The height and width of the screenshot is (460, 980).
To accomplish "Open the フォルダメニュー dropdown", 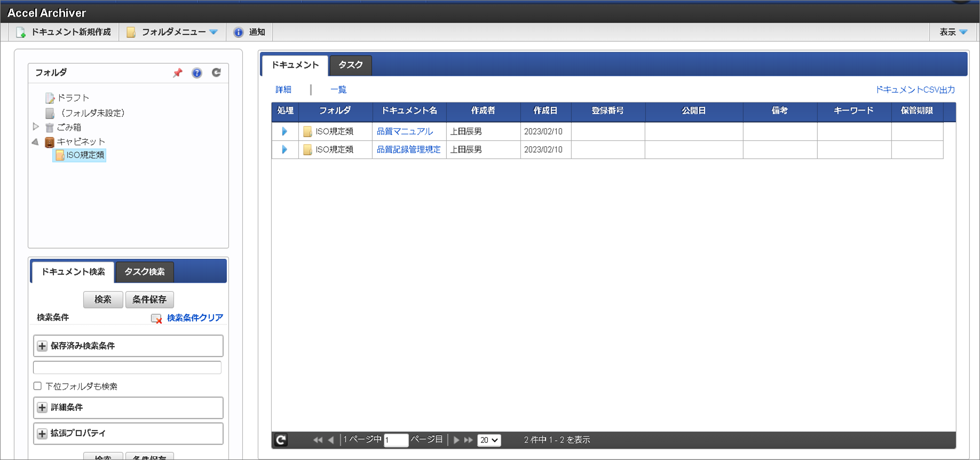I will [173, 32].
